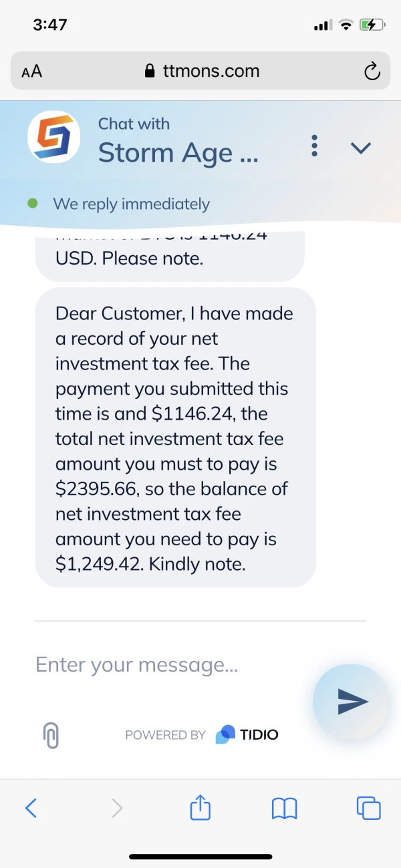This screenshot has height=868, width=401.
Task: Tap the browser forward arrow
Action: pyautogui.click(x=117, y=809)
